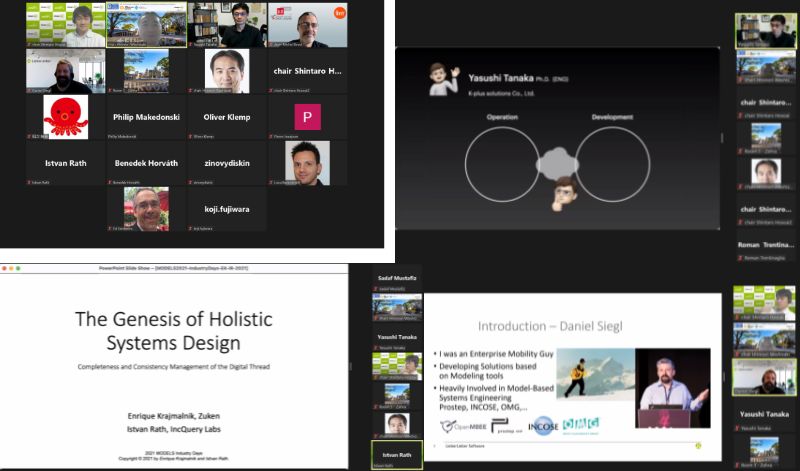Click the PowerPoint Slide Show title bar text
This screenshot has width=800, height=471.
click(173, 268)
